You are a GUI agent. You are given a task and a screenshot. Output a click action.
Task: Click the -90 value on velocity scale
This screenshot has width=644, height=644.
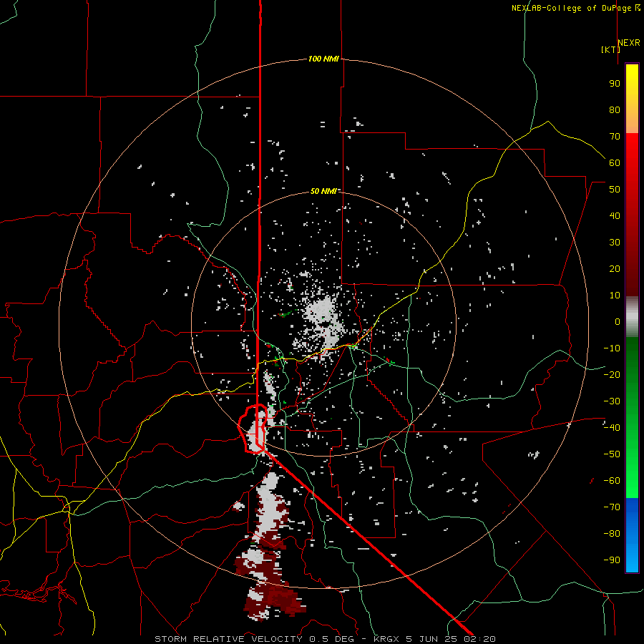[612, 560]
